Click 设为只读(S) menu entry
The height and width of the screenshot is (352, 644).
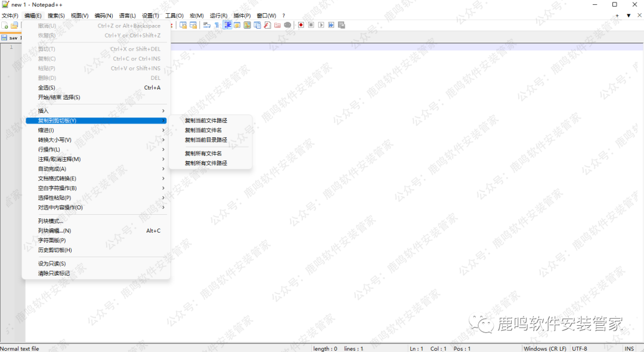tap(52, 264)
